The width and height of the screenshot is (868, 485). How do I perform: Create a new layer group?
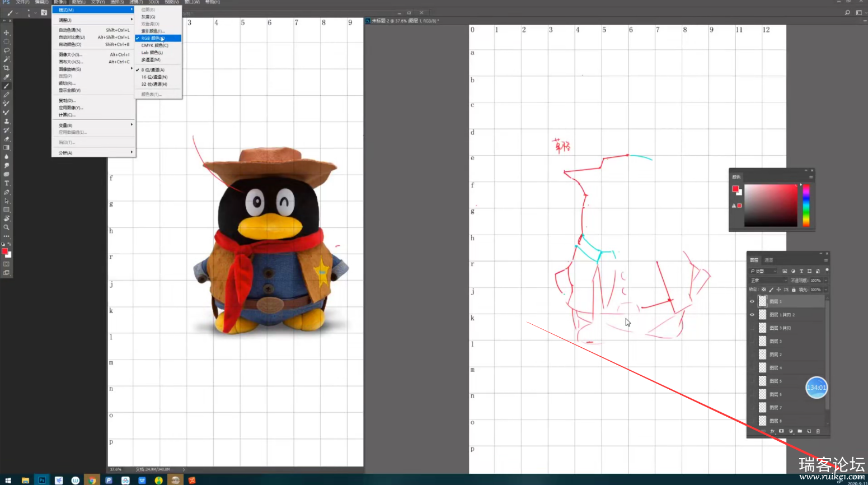800,431
